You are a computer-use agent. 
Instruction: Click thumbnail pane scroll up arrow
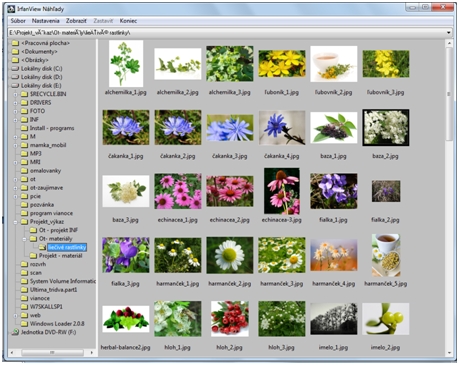449,43
